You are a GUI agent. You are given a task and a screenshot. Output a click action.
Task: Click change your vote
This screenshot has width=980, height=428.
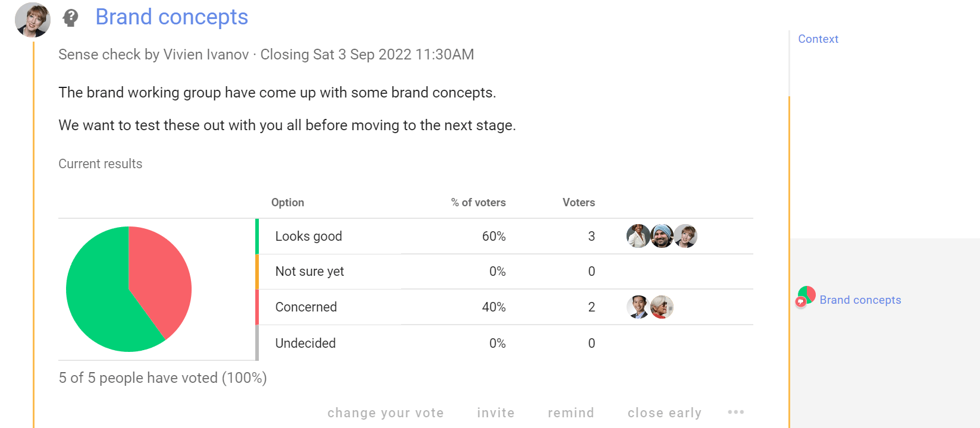386,413
